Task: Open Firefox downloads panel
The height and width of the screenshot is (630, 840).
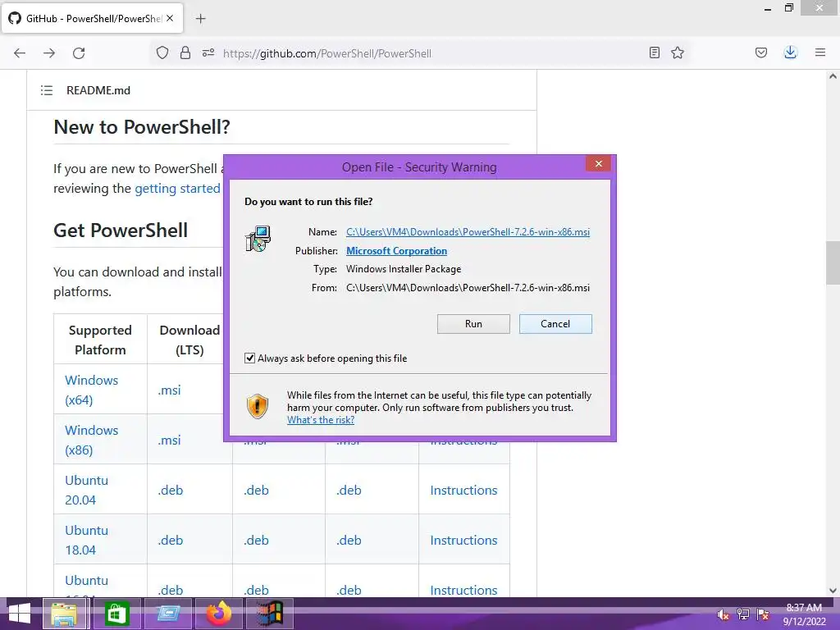Action: pyautogui.click(x=790, y=52)
